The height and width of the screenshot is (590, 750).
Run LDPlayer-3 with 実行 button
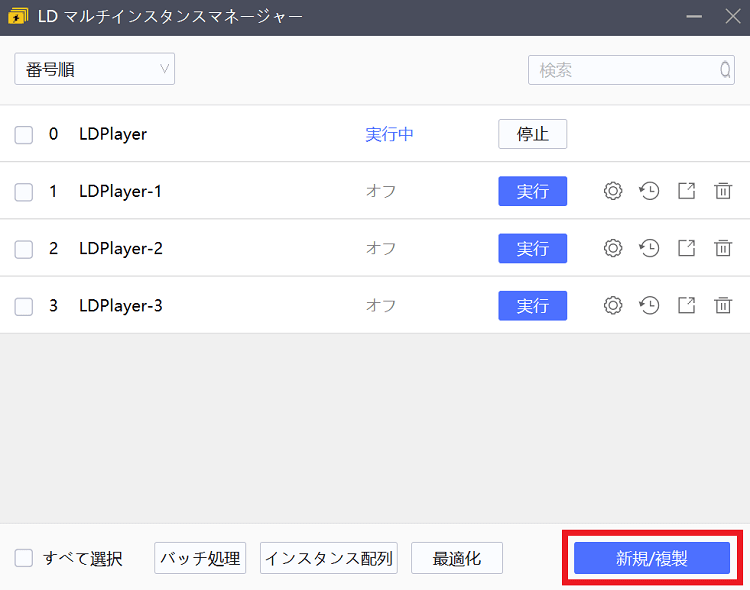532,305
